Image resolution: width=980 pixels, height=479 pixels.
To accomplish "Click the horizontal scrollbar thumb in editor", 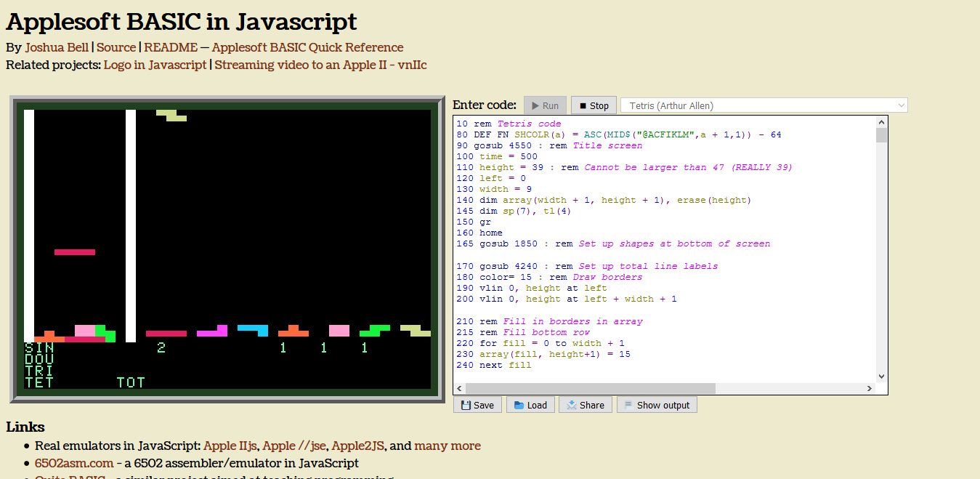I will pos(591,389).
